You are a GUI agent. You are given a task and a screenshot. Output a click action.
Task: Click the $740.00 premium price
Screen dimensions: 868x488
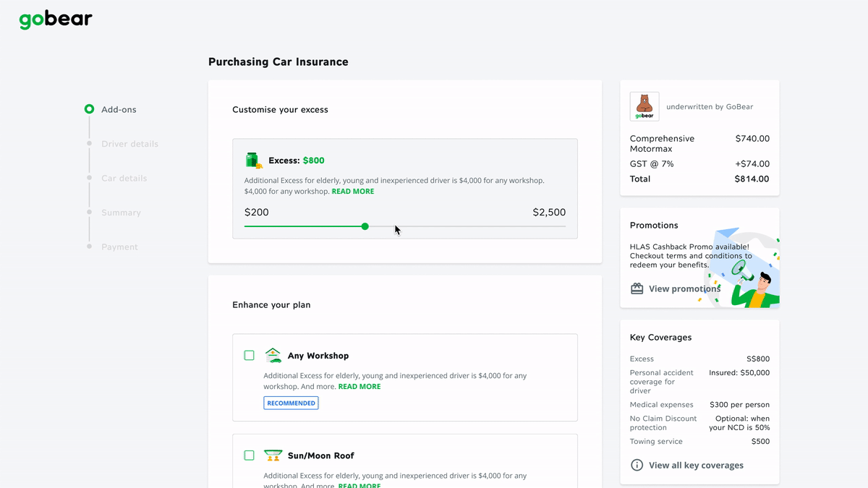pyautogui.click(x=752, y=138)
